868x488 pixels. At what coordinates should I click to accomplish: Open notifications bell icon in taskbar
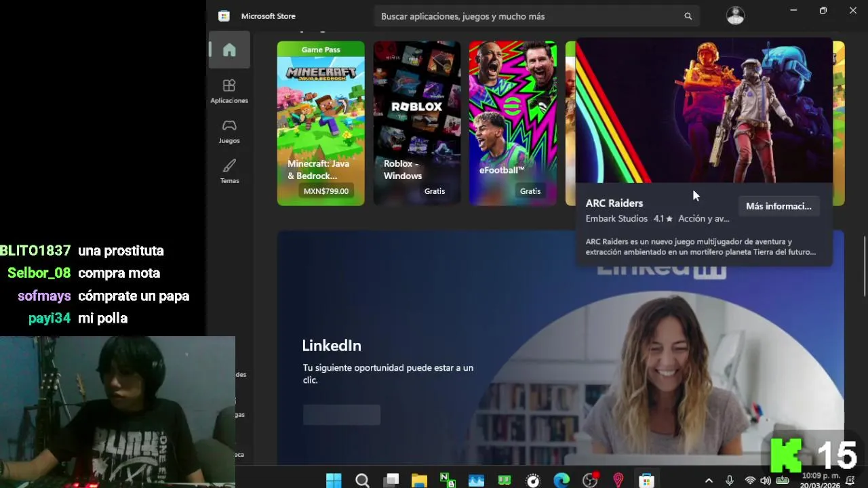[x=851, y=481]
